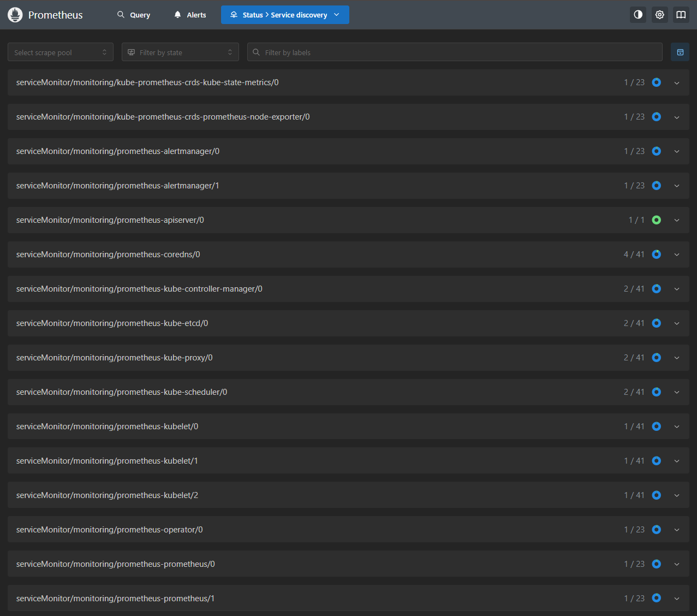697x616 pixels.
Task: Click ring indicator for kube-state-metrics/0 pool
Action: point(657,82)
